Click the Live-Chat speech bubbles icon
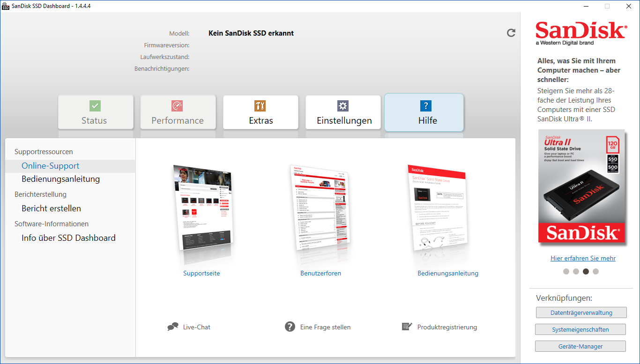This screenshot has height=364, width=640. point(173,327)
